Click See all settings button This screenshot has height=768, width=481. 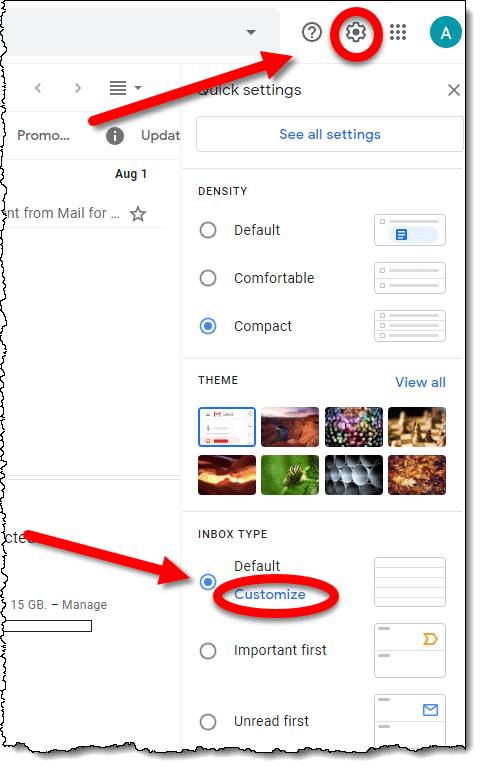[x=330, y=134]
